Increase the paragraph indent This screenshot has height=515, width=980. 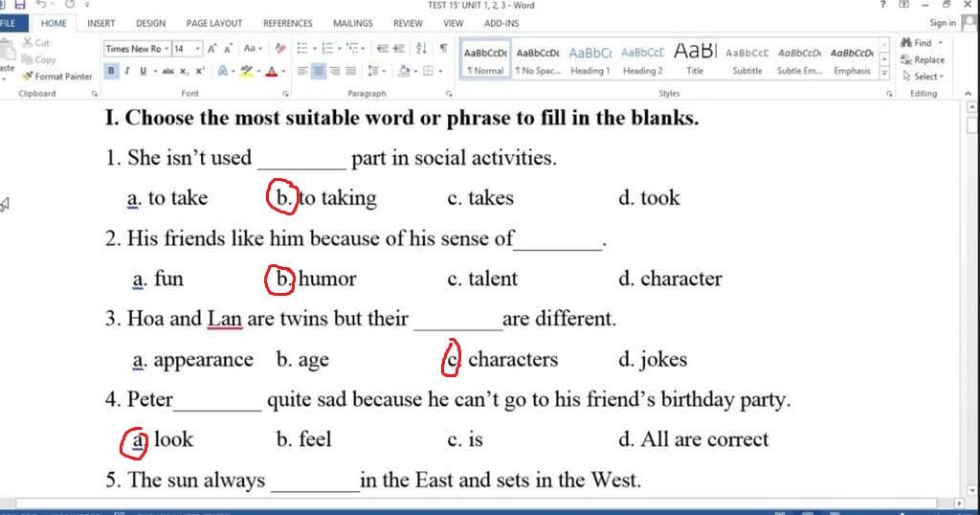(x=398, y=49)
